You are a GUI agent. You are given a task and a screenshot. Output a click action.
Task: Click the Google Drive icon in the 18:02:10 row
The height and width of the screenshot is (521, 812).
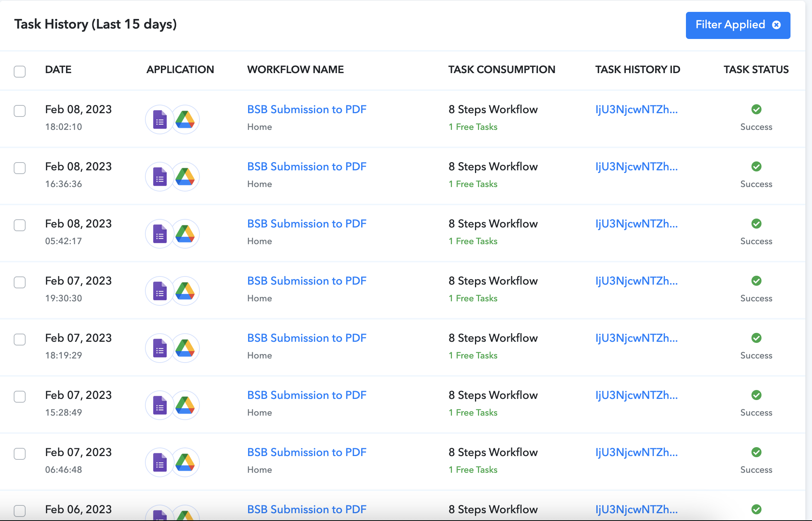coord(185,119)
